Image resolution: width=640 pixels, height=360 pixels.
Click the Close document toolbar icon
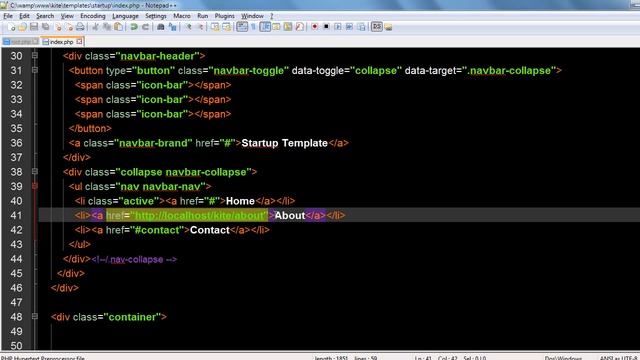pos(58,27)
